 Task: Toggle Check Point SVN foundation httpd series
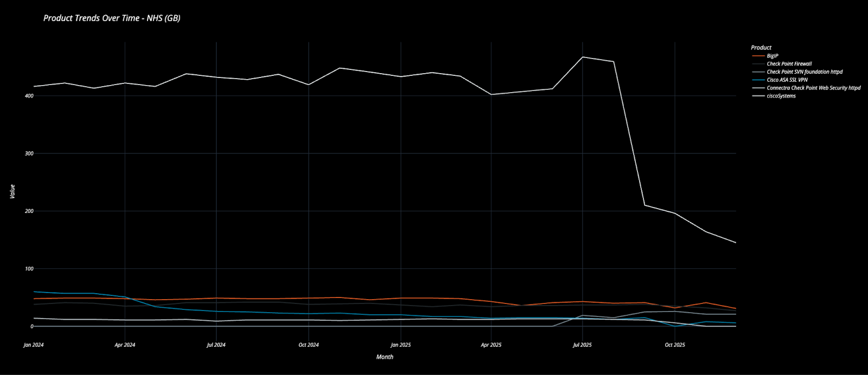click(x=804, y=72)
